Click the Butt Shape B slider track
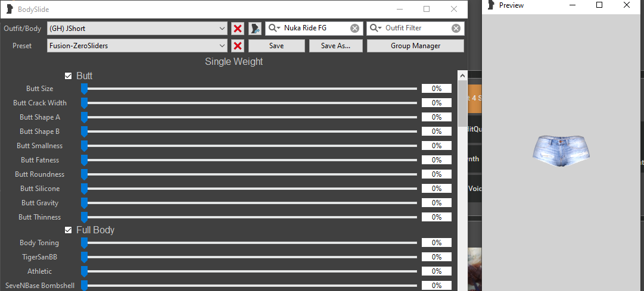Viewport: 644px width, 291px height. [x=249, y=132]
